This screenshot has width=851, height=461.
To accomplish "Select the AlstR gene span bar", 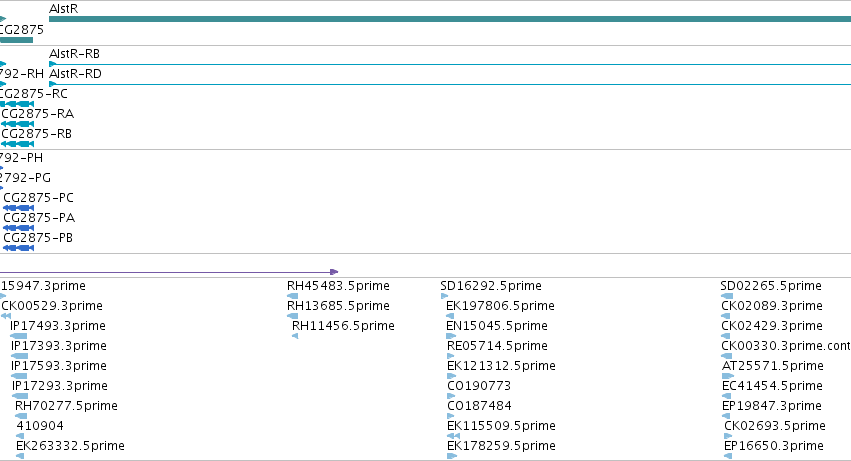I will [450, 19].
